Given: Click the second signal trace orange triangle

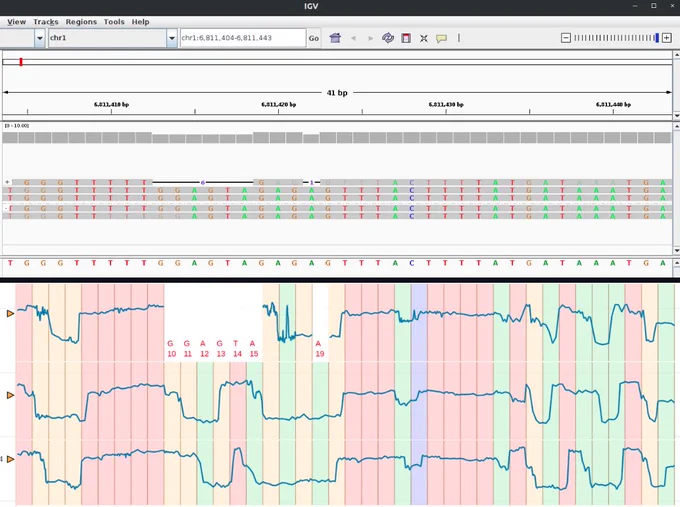Looking at the screenshot, I should (x=10, y=395).
